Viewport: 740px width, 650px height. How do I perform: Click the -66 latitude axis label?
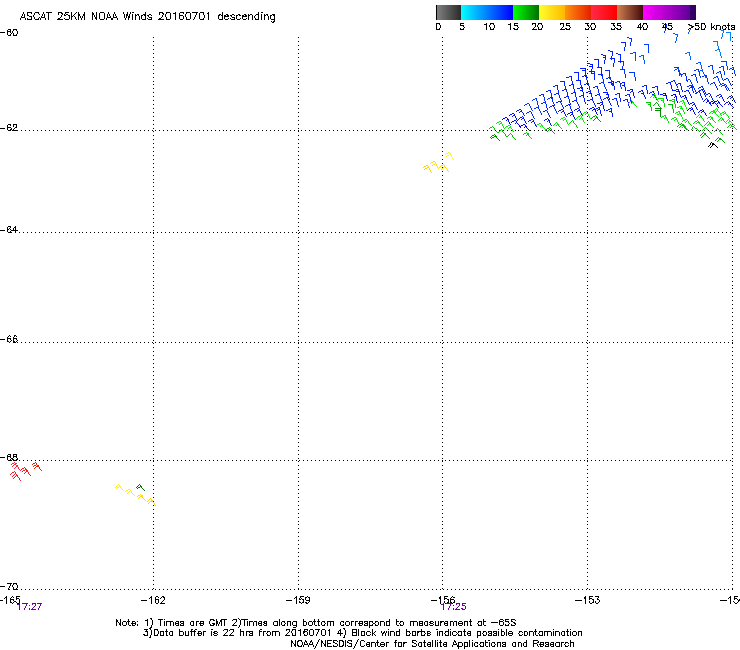pyautogui.click(x=9, y=339)
